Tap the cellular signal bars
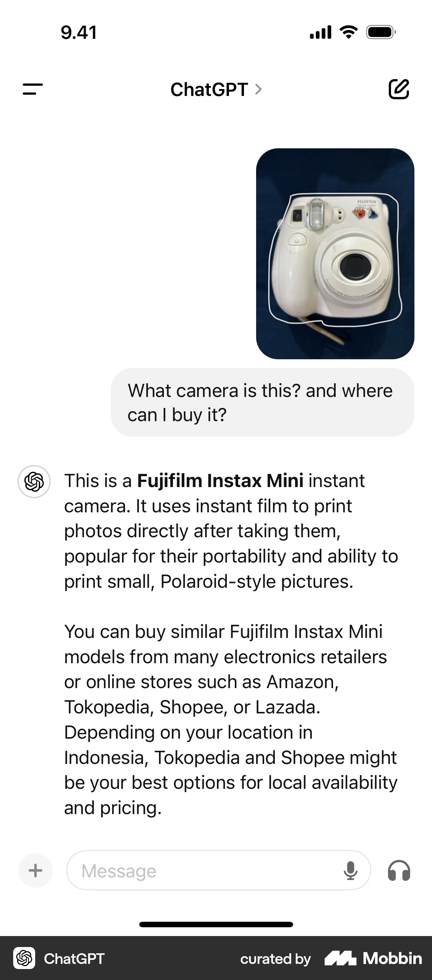 tap(321, 32)
